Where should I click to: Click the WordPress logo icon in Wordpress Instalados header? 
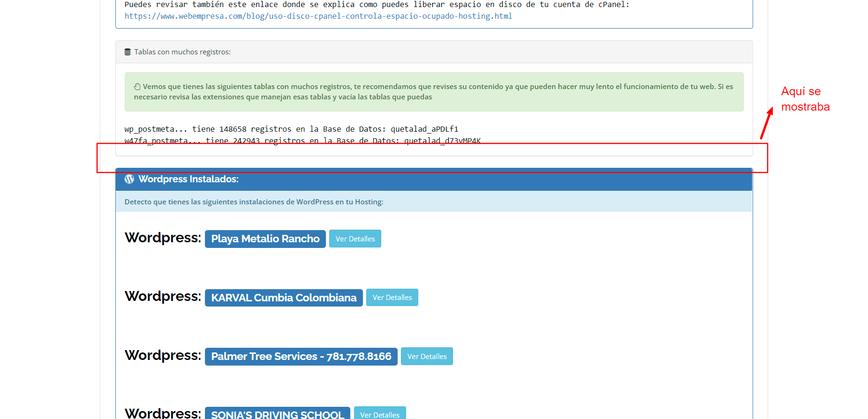pyautogui.click(x=129, y=179)
